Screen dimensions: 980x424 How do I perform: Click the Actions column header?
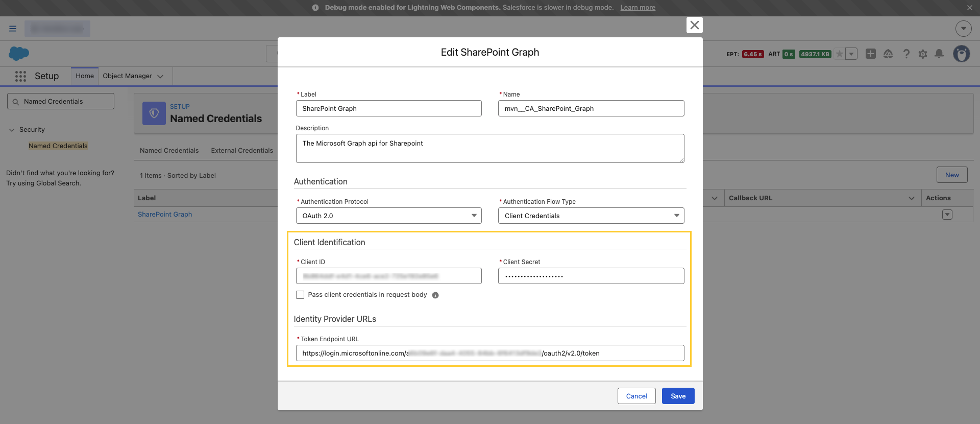[938, 198]
